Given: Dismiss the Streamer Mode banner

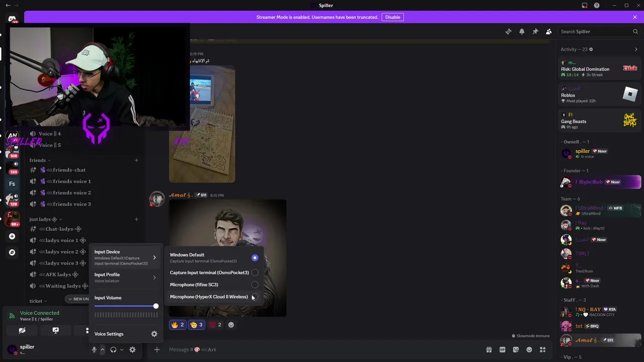Looking at the screenshot, I should pyautogui.click(x=635, y=17).
